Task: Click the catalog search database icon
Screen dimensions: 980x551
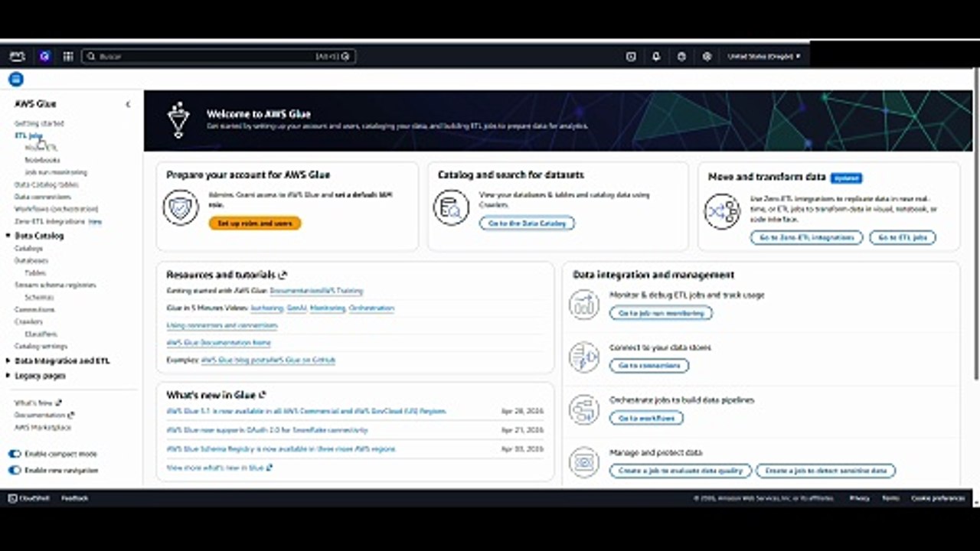Action: pyautogui.click(x=452, y=207)
